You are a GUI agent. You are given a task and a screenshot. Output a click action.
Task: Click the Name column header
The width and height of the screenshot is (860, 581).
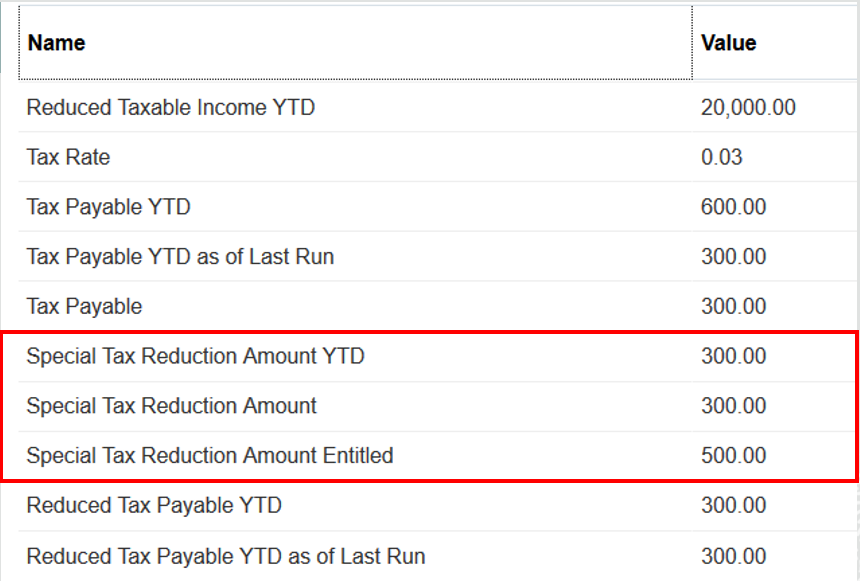[56, 43]
